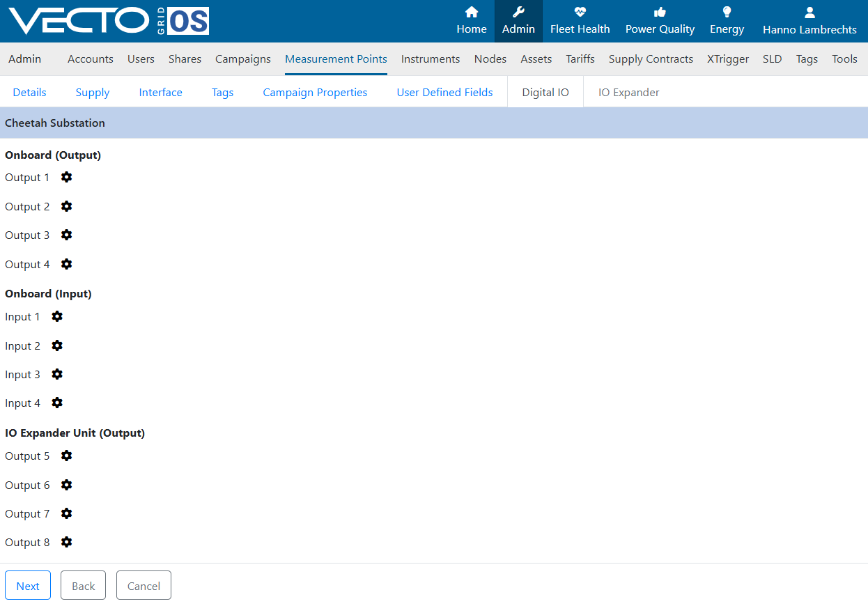Click the Next button
The height and width of the screenshot is (606, 868).
pos(28,585)
